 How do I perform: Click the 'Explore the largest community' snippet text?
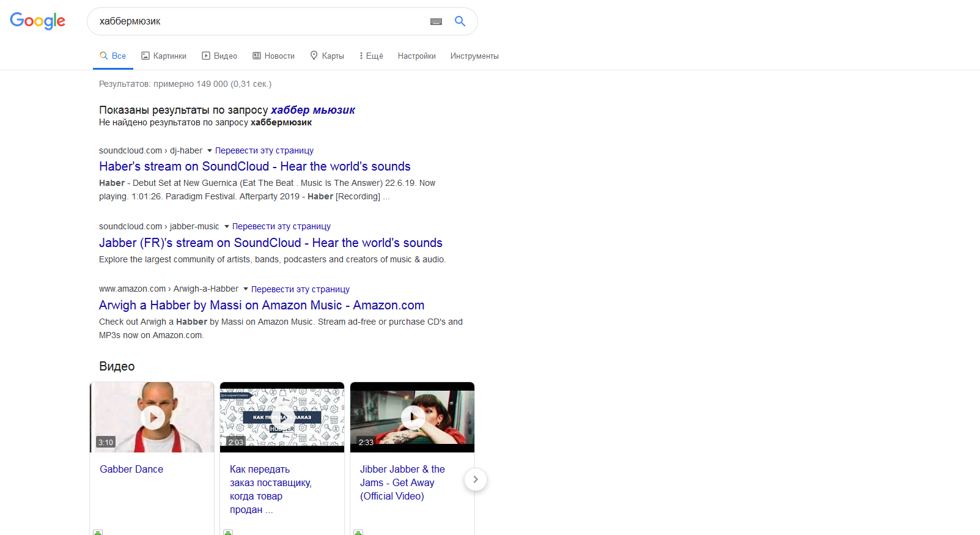pos(273,259)
